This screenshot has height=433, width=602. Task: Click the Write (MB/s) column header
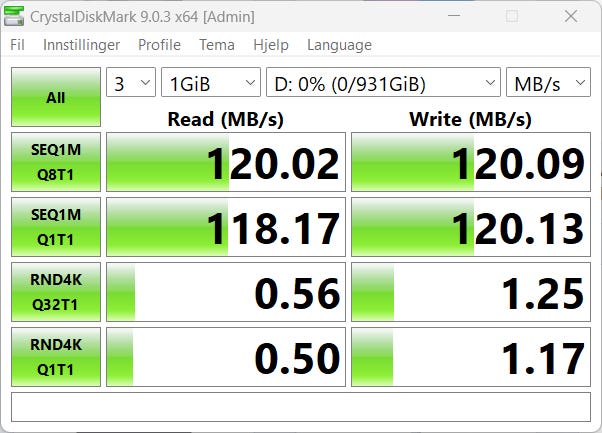pos(471,119)
